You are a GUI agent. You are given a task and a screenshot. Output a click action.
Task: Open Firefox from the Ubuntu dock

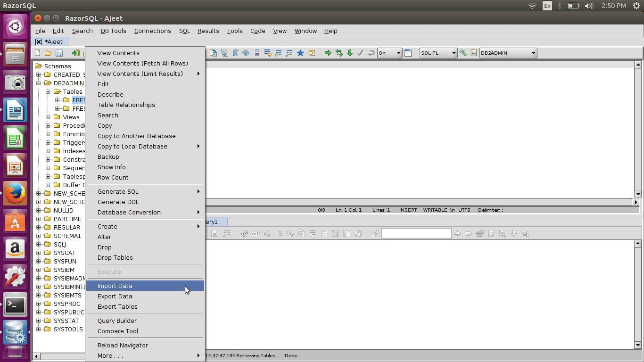click(x=15, y=193)
